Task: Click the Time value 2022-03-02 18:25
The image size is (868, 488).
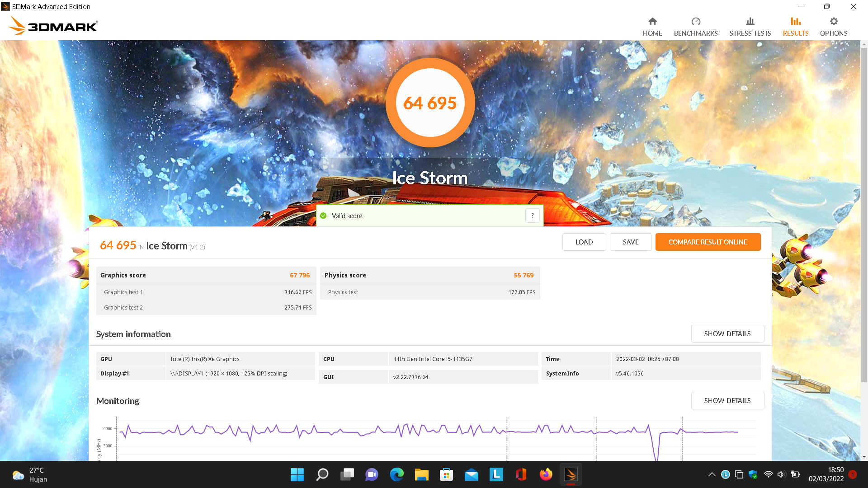Action: (x=647, y=359)
